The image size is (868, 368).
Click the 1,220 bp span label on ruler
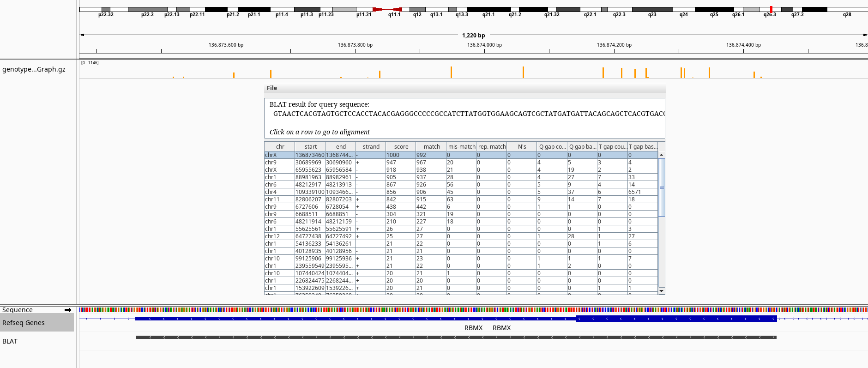click(473, 35)
